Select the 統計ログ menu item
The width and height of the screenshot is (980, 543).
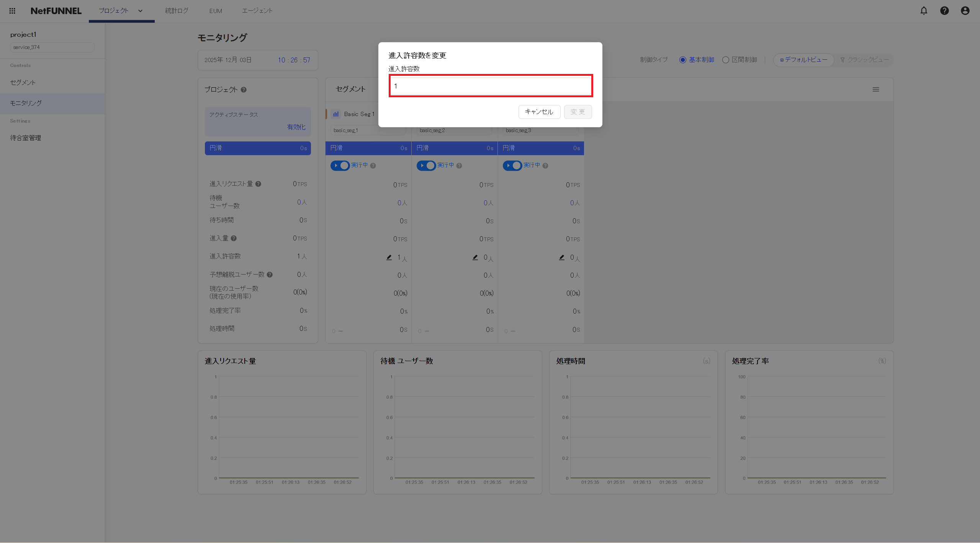point(176,11)
